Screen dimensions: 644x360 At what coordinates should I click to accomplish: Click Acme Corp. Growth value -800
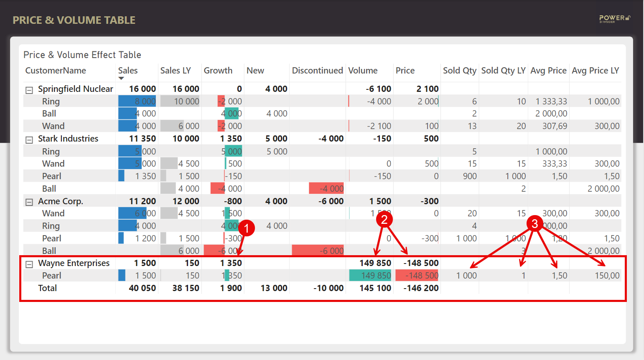[x=233, y=201]
